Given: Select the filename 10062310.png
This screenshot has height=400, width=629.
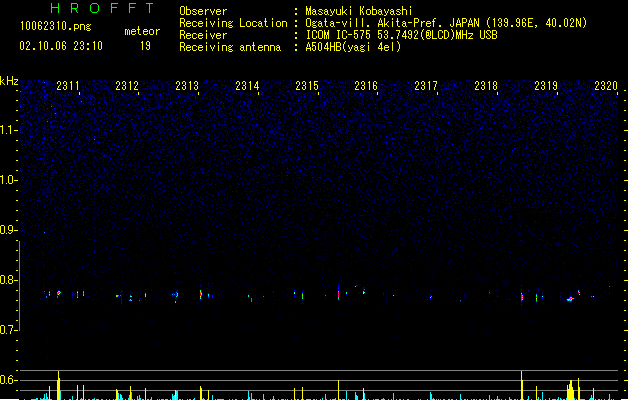Looking at the screenshot, I should pyautogui.click(x=55, y=26).
